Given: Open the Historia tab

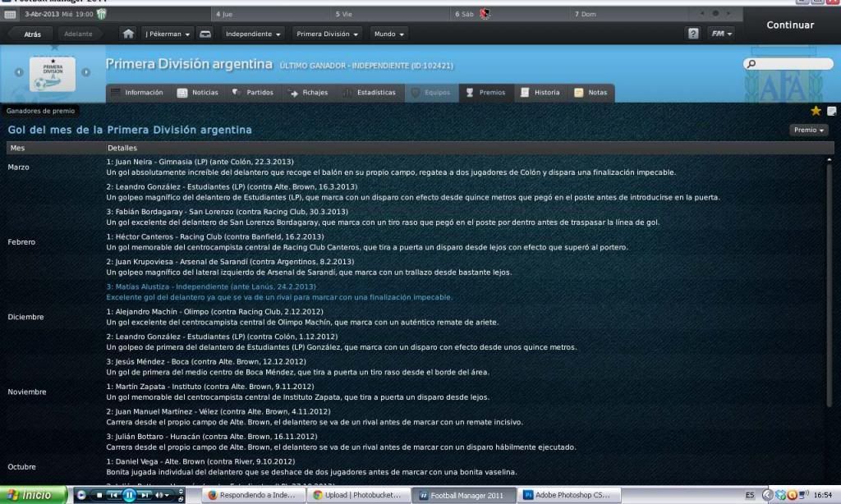Looking at the screenshot, I should point(540,93).
